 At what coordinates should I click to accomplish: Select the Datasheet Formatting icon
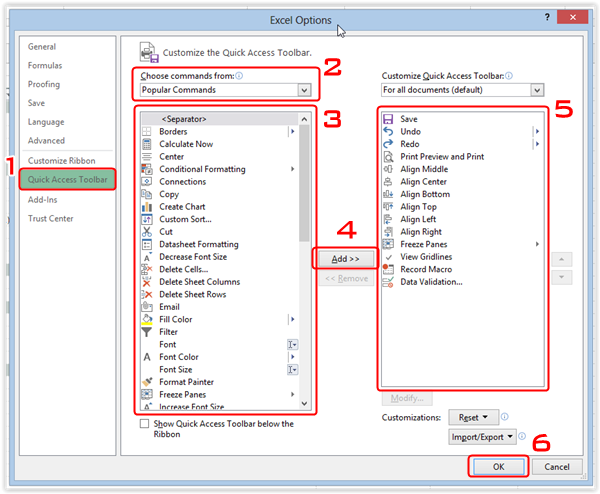[147, 245]
